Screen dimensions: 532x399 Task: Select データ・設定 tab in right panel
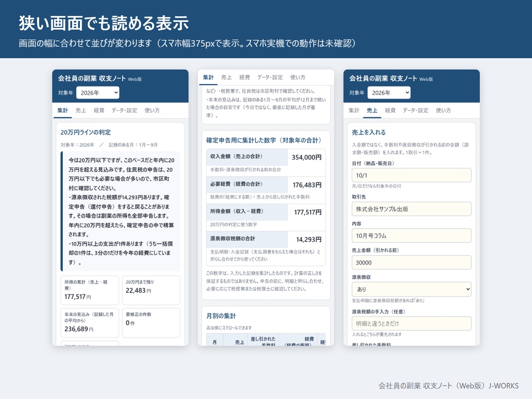tap(416, 111)
